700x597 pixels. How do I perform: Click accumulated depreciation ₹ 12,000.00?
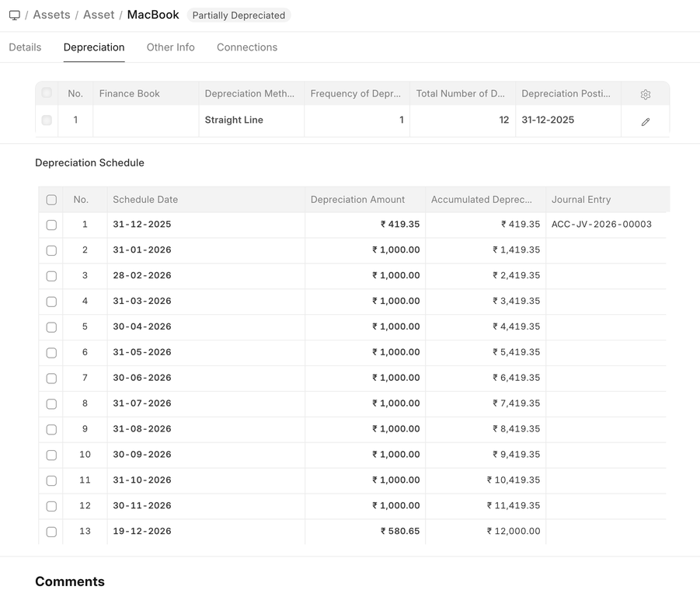click(486, 532)
